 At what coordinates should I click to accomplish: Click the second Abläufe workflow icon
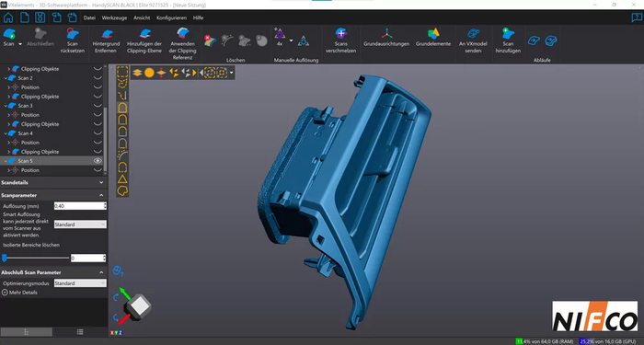(x=550, y=40)
